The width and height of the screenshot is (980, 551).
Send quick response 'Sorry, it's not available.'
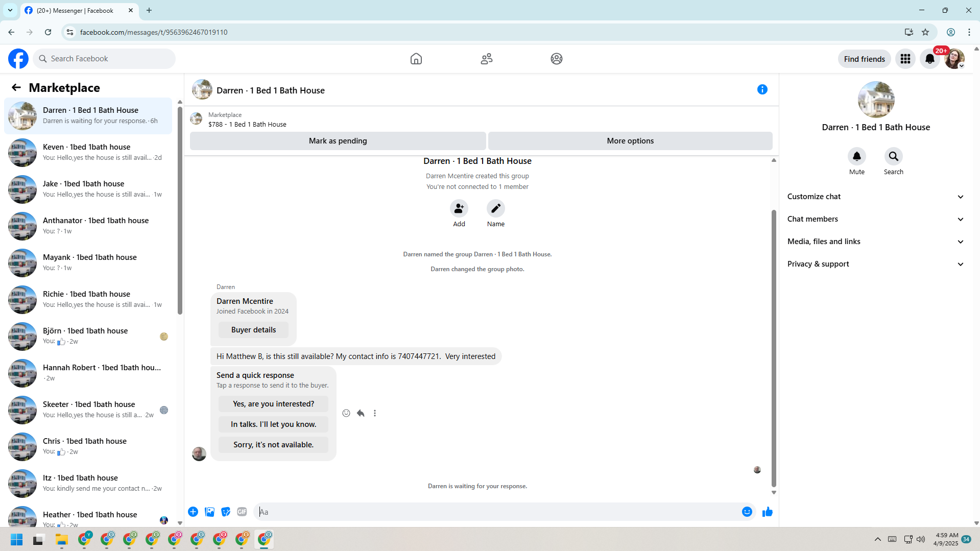click(x=274, y=445)
